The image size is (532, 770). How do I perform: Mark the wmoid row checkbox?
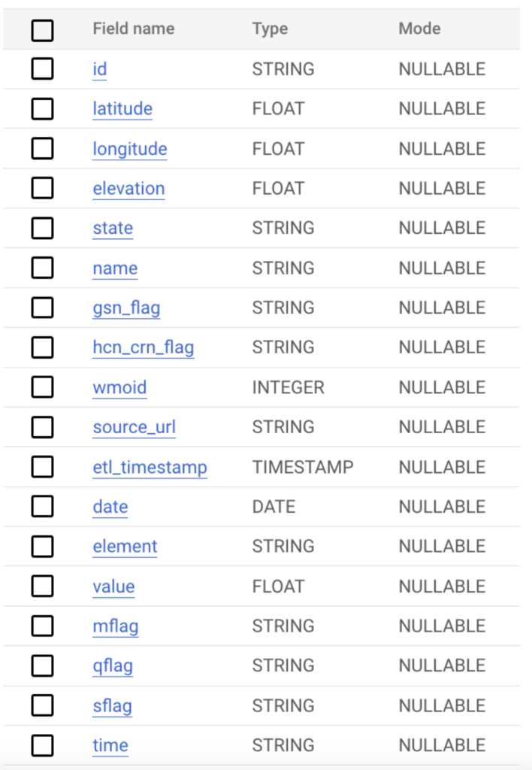tap(43, 387)
